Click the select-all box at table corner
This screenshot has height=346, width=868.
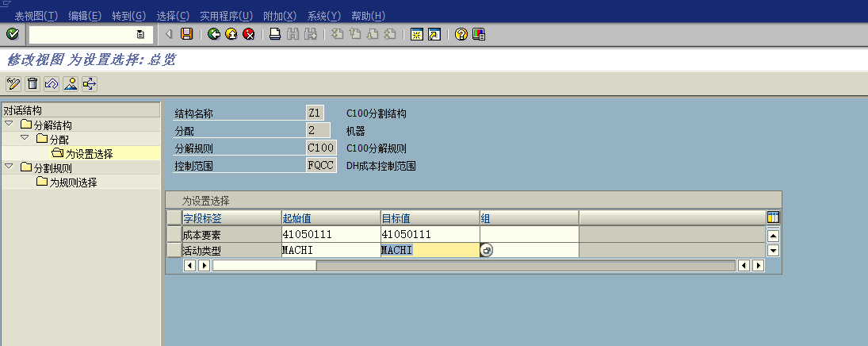coord(174,218)
